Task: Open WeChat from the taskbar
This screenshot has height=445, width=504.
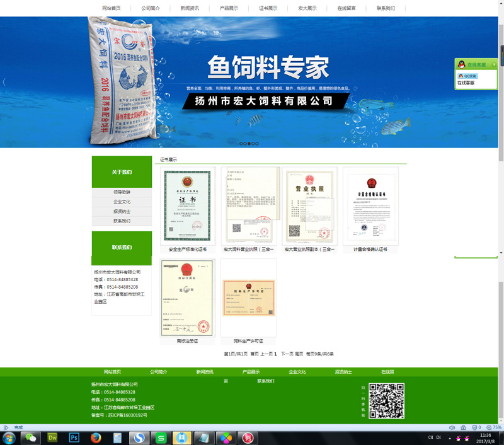Action: pos(31,437)
